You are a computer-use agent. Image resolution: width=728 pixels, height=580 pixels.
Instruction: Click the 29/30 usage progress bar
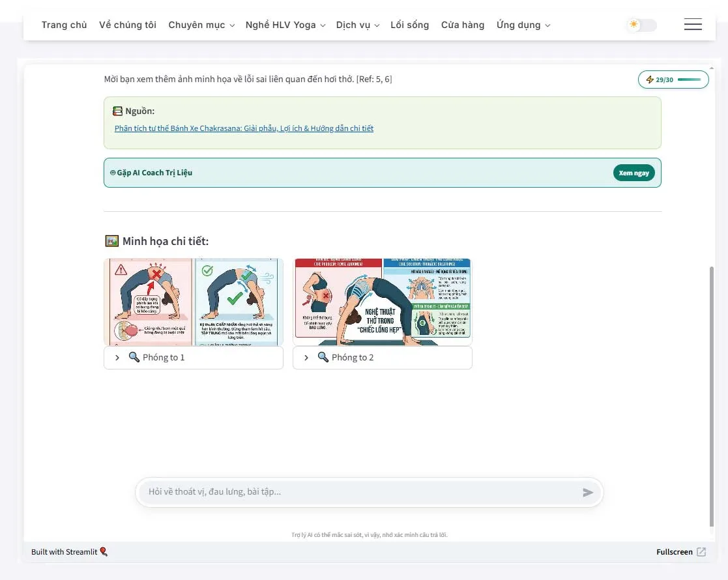(x=690, y=80)
